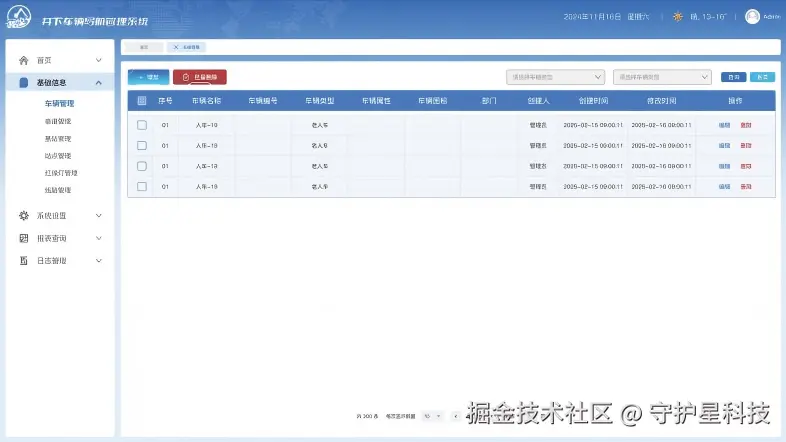The height and width of the screenshot is (442, 786).
Task: Click the light blue 重置 reset button
Action: pos(762,77)
